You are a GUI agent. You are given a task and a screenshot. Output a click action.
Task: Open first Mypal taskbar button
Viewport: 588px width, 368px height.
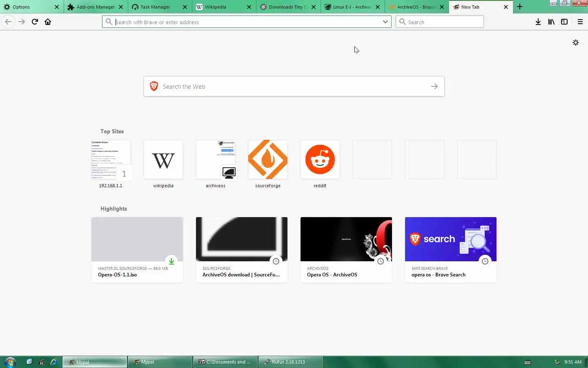pyautogui.click(x=95, y=362)
